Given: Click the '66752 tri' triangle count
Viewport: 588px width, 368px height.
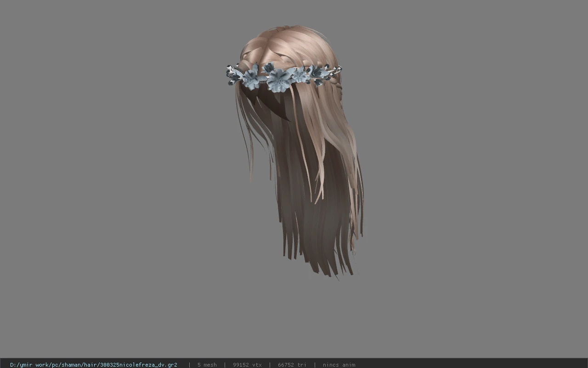Looking at the screenshot, I should [292, 365].
